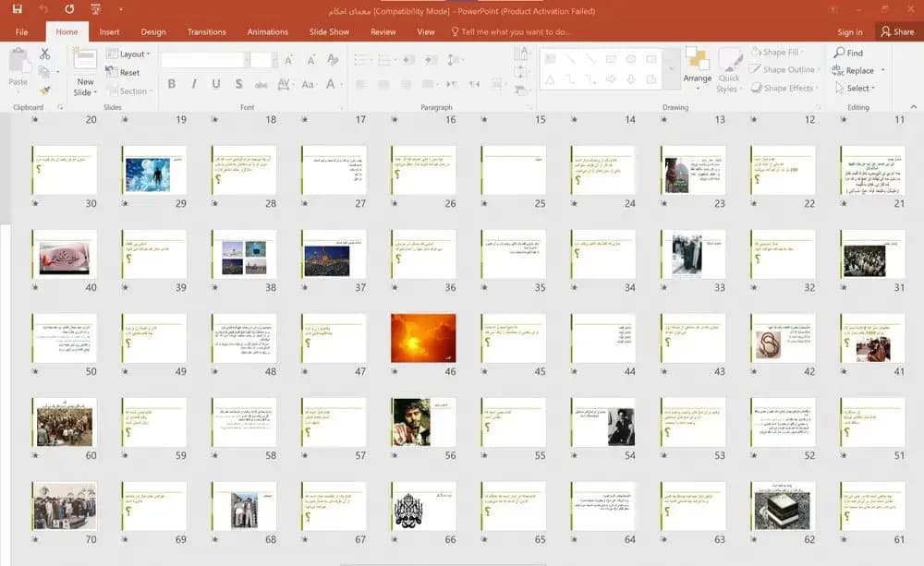Open the font name combo box

[205, 59]
